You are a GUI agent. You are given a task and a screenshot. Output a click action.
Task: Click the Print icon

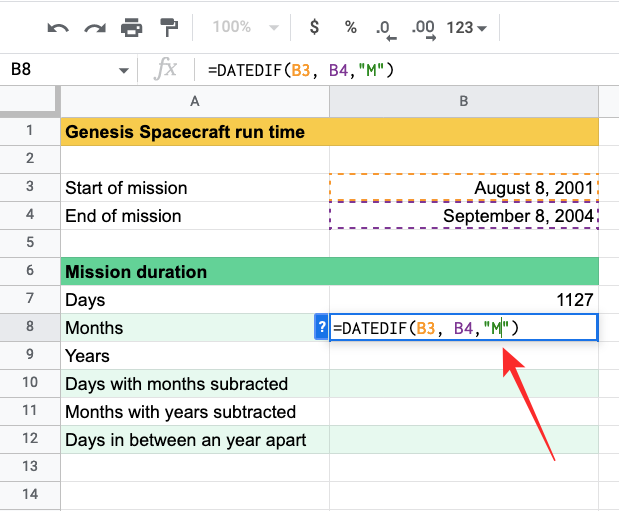pos(131,27)
